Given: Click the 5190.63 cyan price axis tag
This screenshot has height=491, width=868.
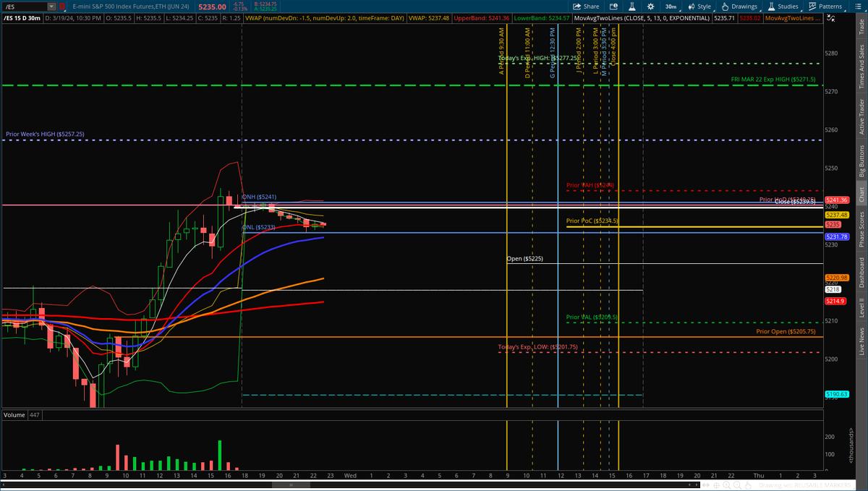Looking at the screenshot, I should click(835, 394).
